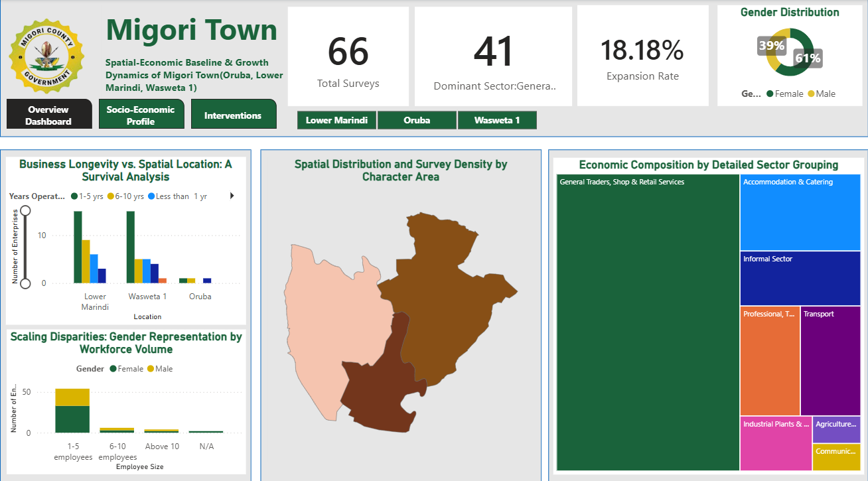Click the lower handle of the enterprises slider

pos(25,283)
